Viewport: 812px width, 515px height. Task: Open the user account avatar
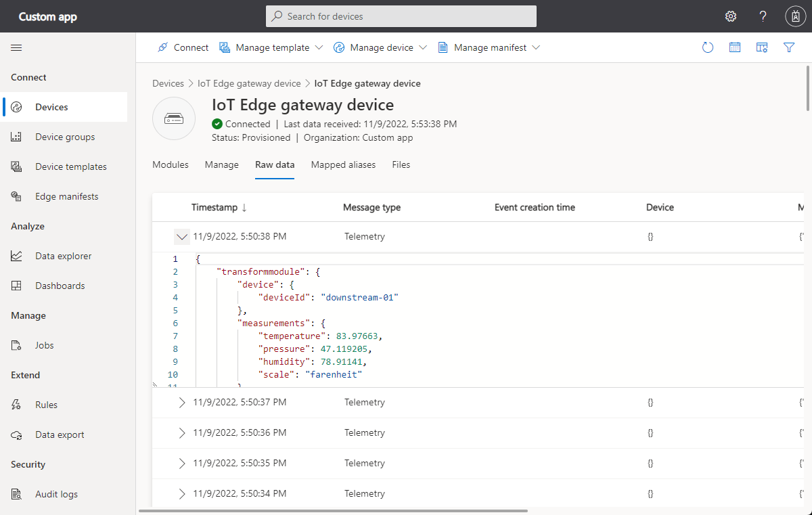click(x=795, y=16)
